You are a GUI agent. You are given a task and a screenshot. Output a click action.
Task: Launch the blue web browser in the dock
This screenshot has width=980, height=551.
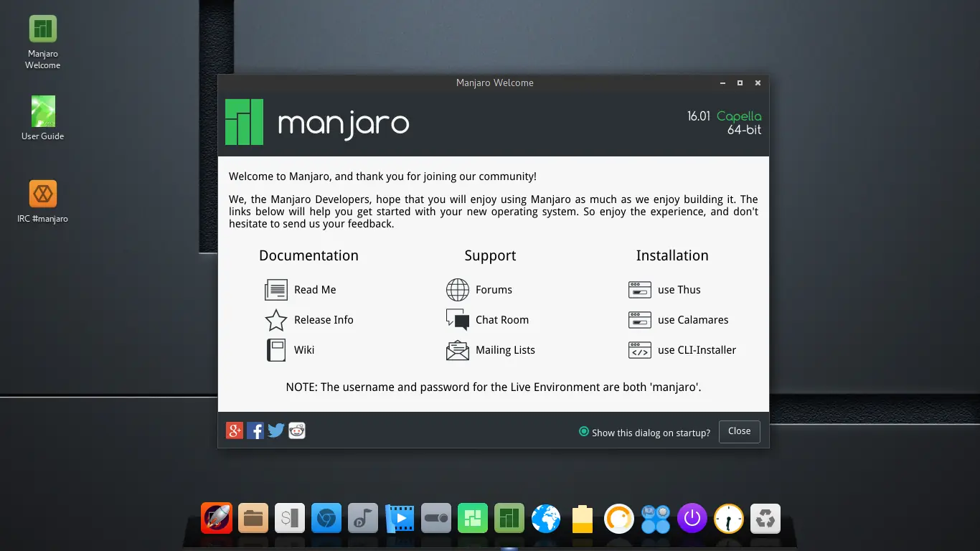(326, 518)
